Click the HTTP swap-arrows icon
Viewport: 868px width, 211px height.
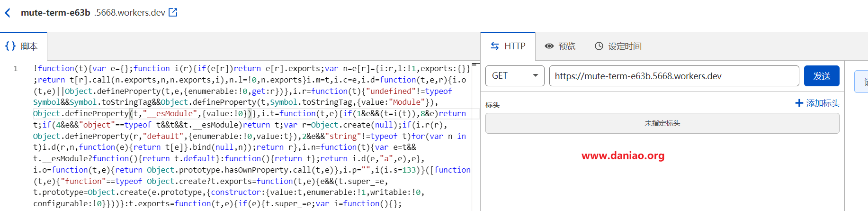[494, 46]
